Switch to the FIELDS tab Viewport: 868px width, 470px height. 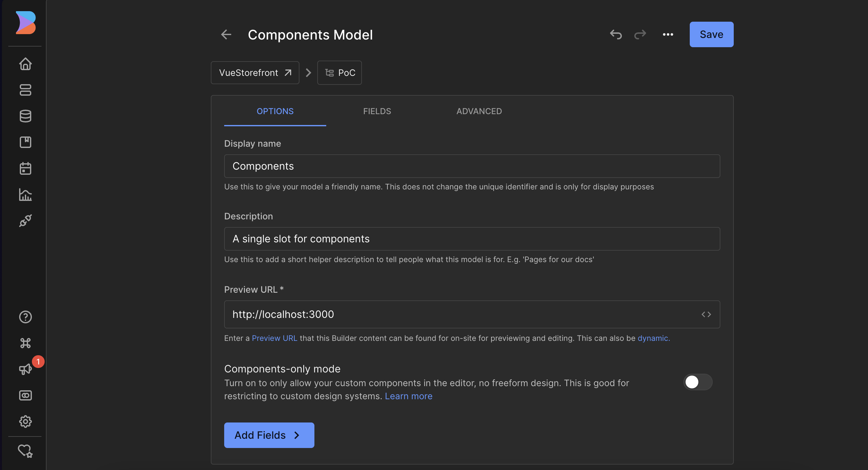(x=377, y=111)
